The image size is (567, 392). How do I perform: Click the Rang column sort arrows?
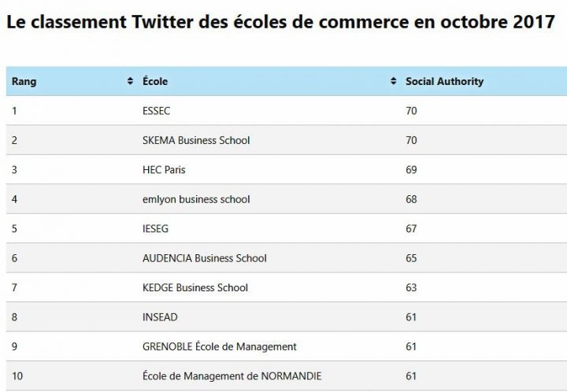pyautogui.click(x=130, y=82)
